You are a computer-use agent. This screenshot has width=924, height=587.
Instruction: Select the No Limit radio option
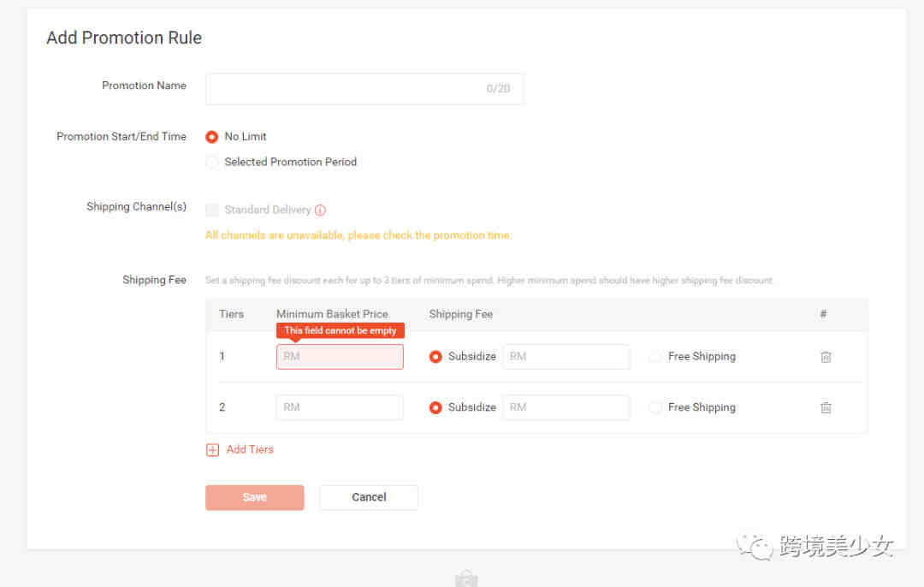(211, 137)
